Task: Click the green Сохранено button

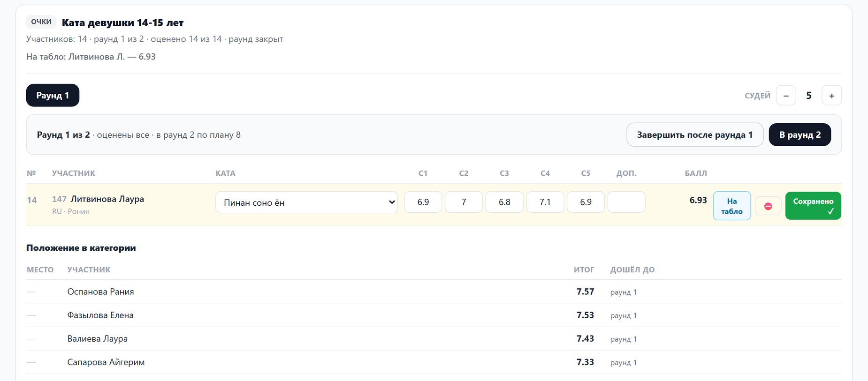Action: tap(813, 206)
